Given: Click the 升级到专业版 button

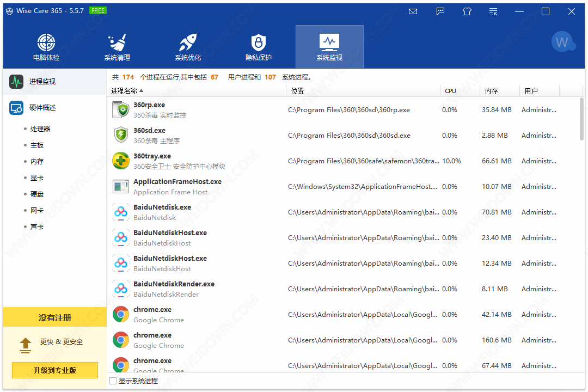Looking at the screenshot, I should 55,370.
